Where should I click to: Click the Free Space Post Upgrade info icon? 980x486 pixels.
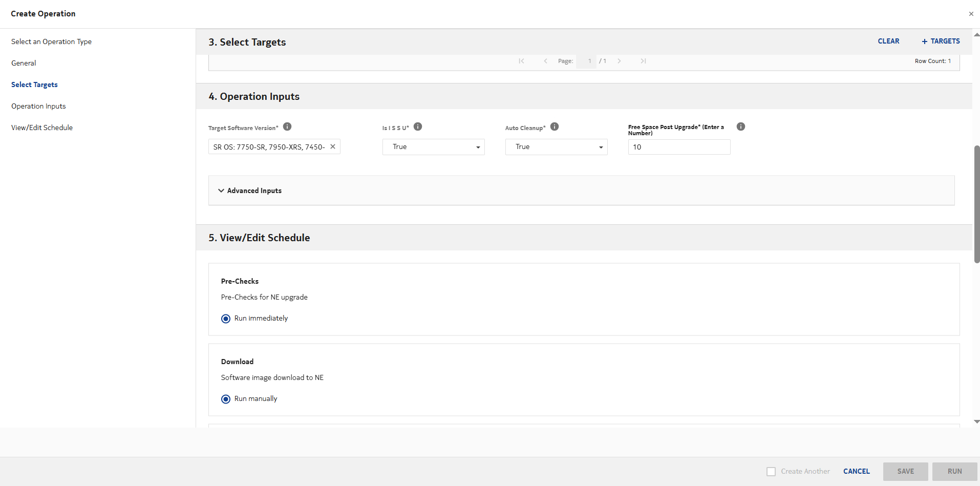pyautogui.click(x=741, y=126)
